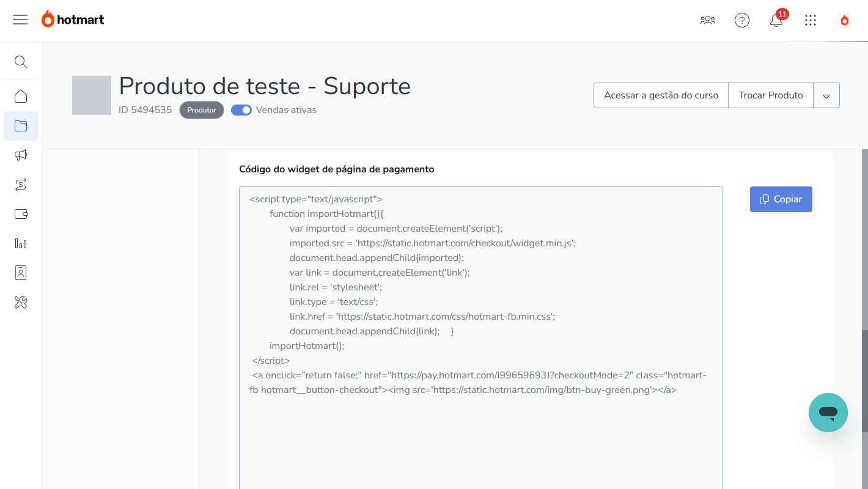
Task: Click the Copiar button
Action: click(781, 199)
